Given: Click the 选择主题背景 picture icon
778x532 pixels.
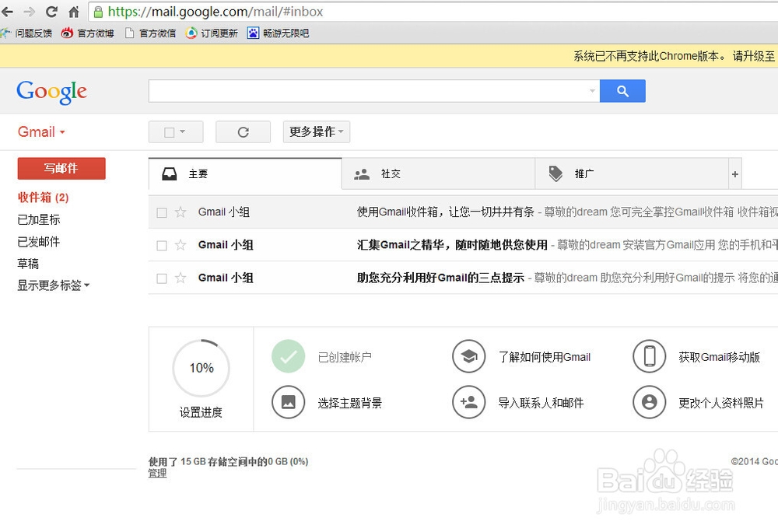Looking at the screenshot, I should (x=288, y=402).
